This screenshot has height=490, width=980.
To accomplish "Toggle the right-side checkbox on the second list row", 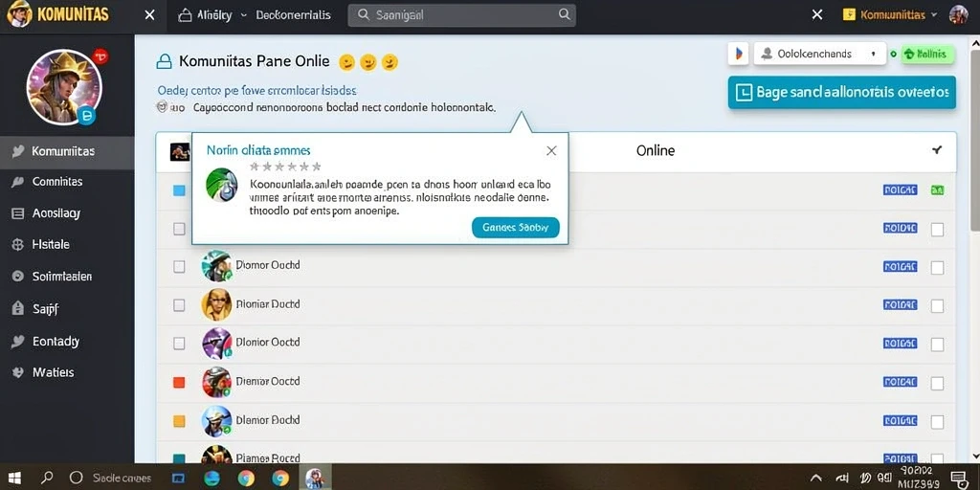I will point(937,230).
